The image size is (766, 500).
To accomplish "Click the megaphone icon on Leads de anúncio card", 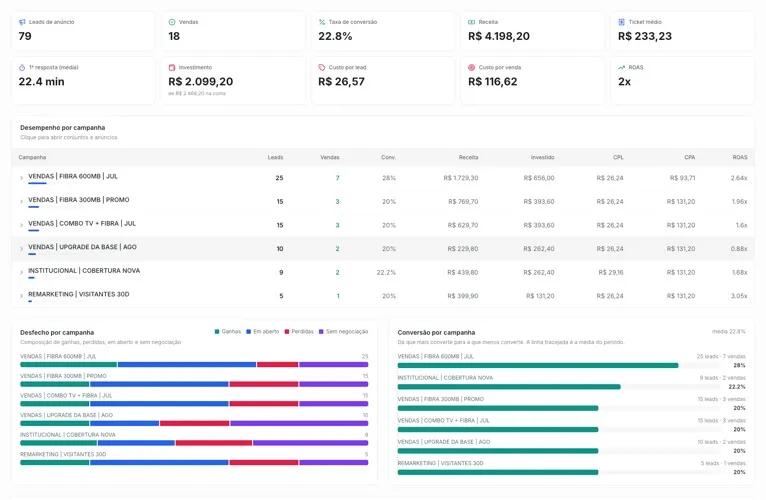I will click(x=22, y=22).
